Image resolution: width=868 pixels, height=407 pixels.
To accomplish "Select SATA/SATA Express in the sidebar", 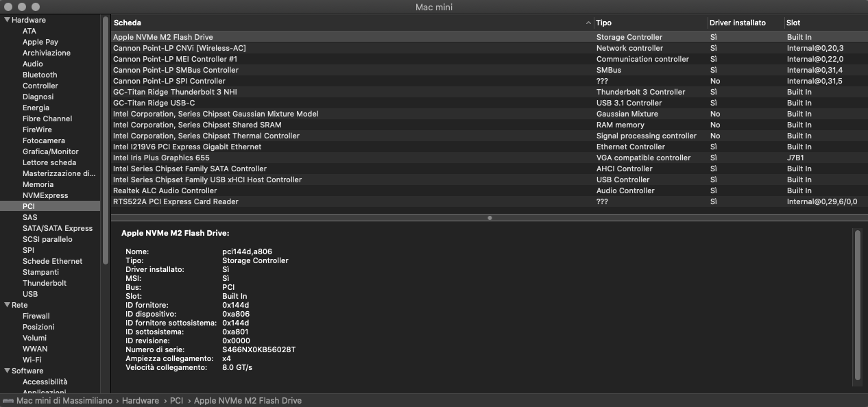I will point(58,228).
